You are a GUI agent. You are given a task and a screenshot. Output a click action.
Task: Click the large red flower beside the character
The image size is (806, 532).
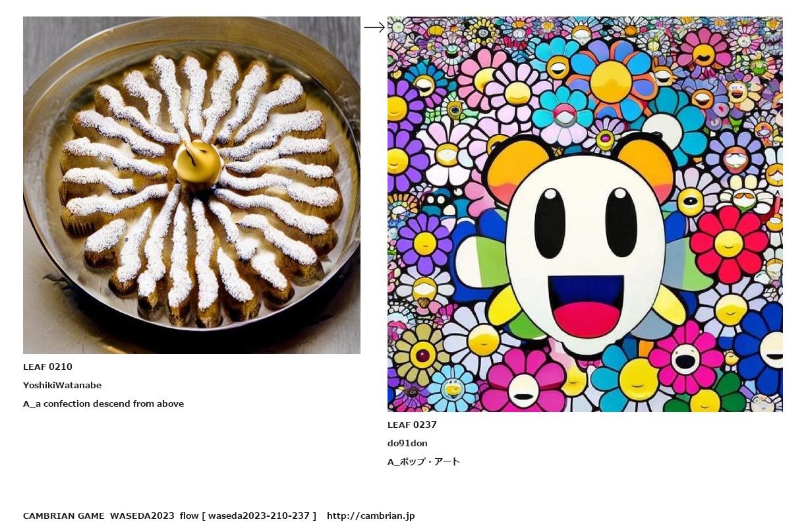pyautogui.click(x=729, y=245)
